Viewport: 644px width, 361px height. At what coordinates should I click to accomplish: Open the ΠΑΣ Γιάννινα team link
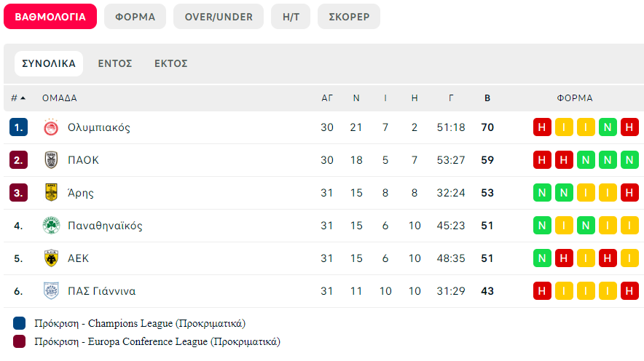(x=101, y=291)
